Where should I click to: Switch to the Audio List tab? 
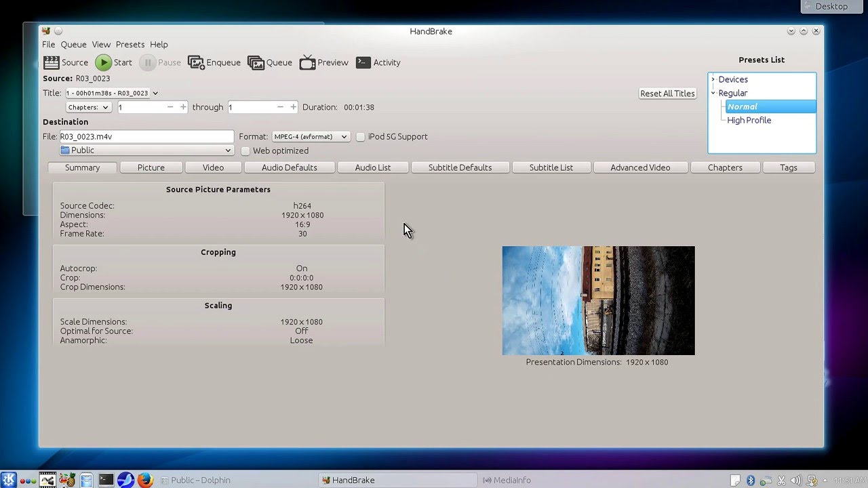[373, 167]
